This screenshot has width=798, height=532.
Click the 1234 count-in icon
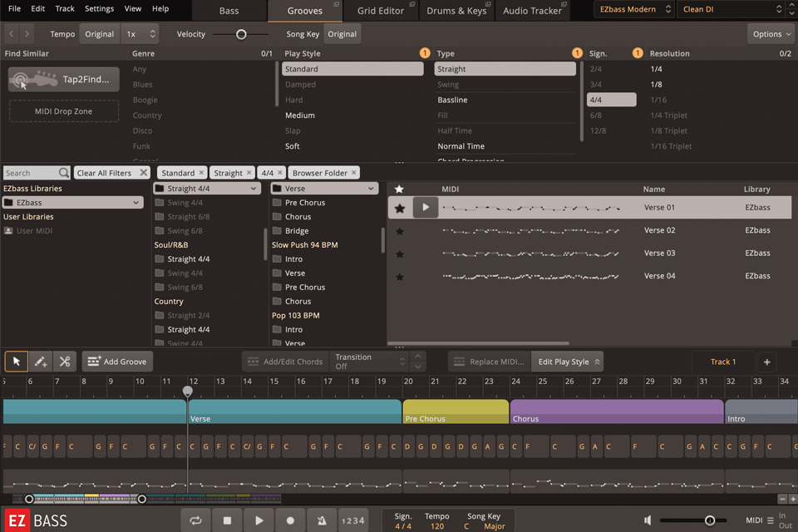(x=353, y=519)
